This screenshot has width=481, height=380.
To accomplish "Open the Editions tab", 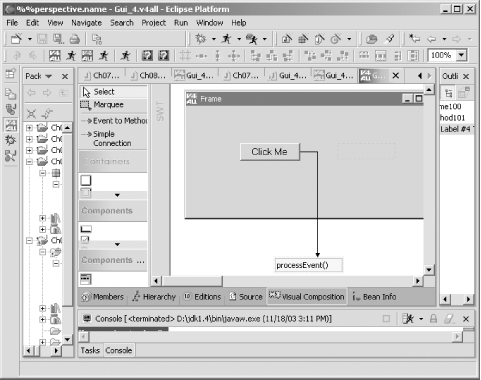I will [x=202, y=297].
